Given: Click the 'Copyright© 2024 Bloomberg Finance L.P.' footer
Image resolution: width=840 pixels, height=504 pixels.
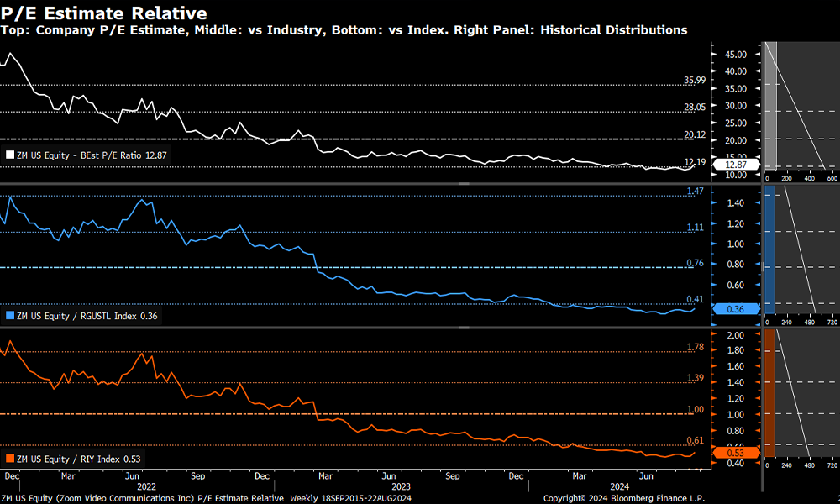Looking at the screenshot, I should coord(624,498).
